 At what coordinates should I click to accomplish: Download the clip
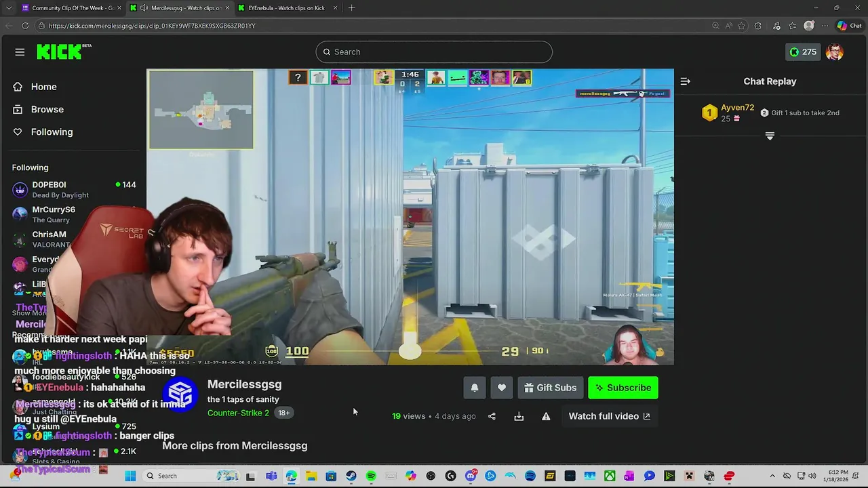519,416
